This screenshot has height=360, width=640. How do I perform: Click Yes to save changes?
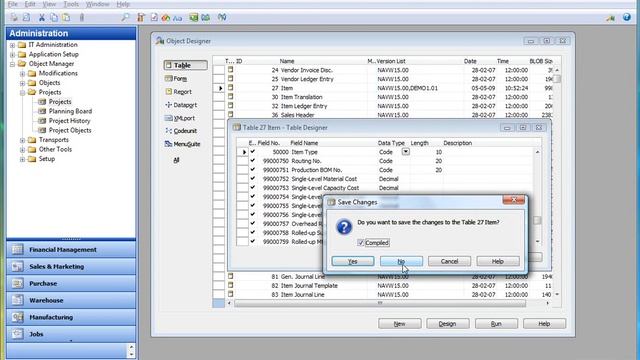[353, 261]
